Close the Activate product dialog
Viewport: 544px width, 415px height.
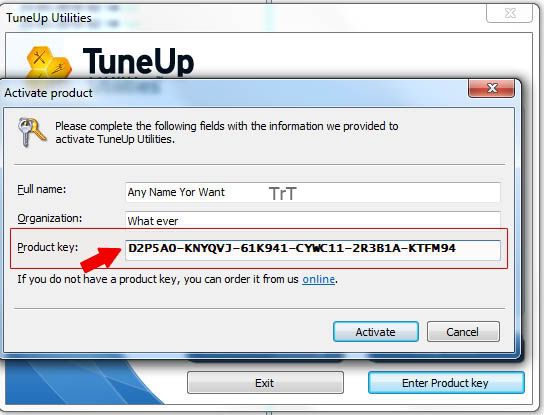(492, 88)
